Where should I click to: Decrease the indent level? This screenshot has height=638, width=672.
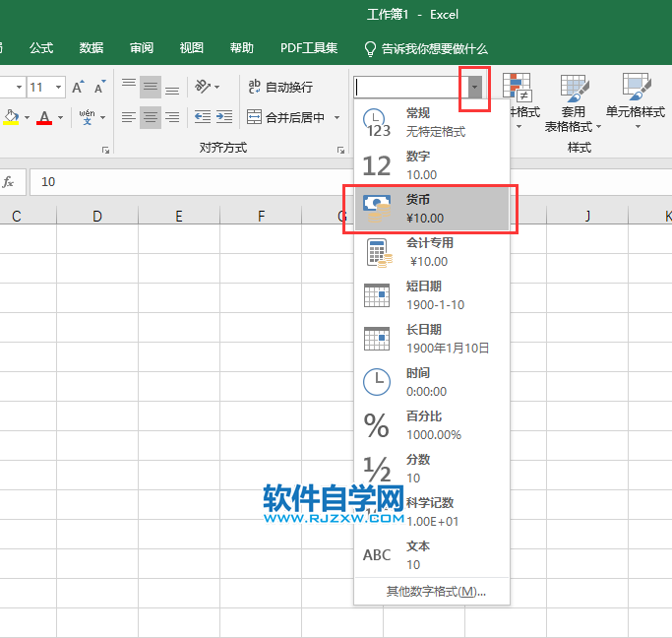click(x=202, y=117)
